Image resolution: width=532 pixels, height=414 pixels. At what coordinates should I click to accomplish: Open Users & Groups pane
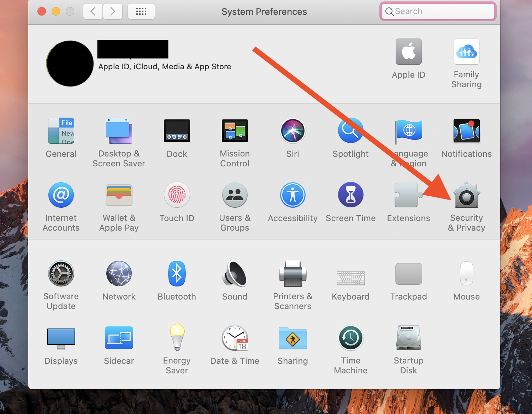pyautogui.click(x=235, y=195)
